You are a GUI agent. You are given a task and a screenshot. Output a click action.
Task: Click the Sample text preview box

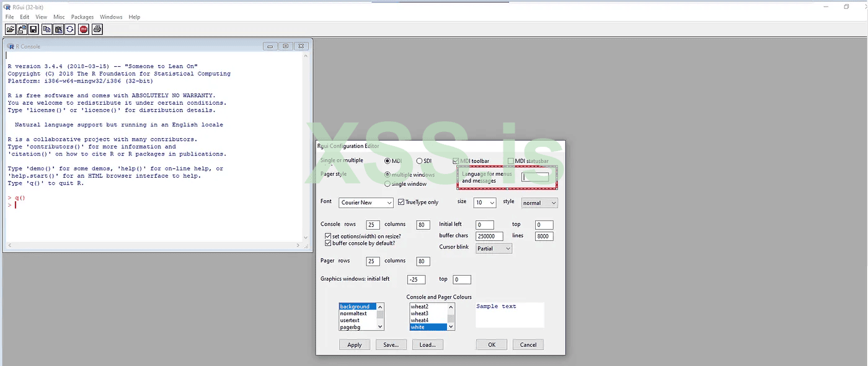[x=510, y=315]
